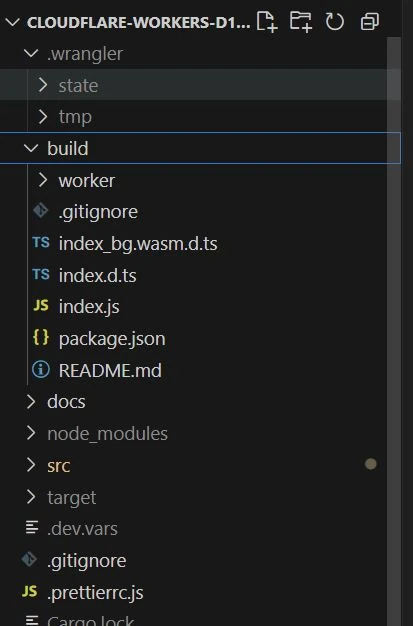Open the .prettierrc.js file

(95, 592)
